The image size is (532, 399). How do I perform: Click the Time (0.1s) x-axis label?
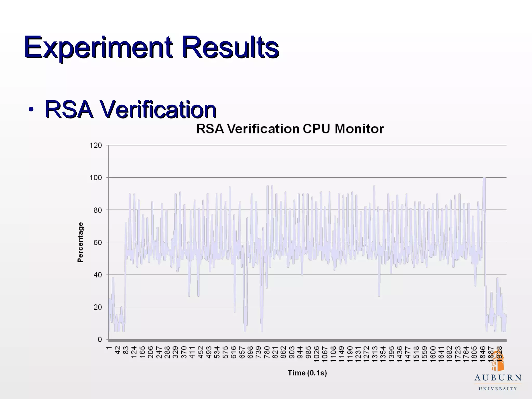coord(307,373)
